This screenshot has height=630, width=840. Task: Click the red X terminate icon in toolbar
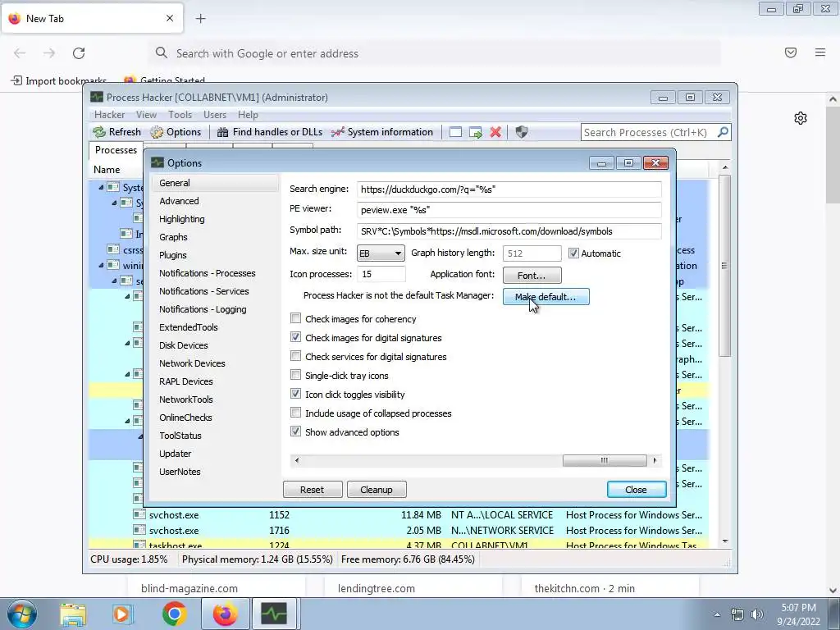coord(495,132)
